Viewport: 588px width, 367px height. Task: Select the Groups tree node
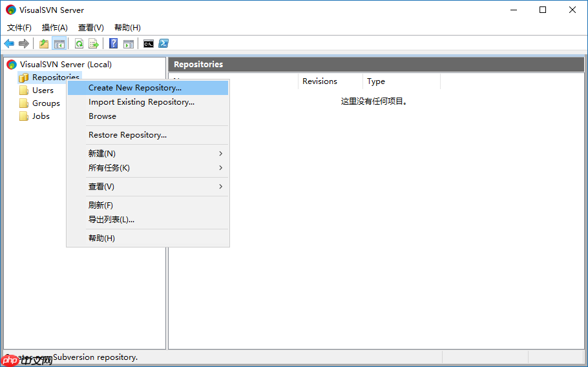click(x=46, y=103)
